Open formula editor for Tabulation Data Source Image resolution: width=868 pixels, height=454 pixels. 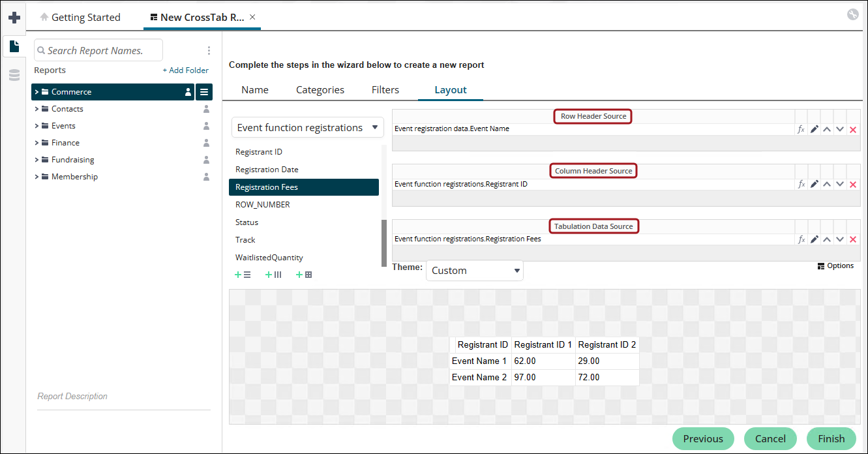click(801, 239)
